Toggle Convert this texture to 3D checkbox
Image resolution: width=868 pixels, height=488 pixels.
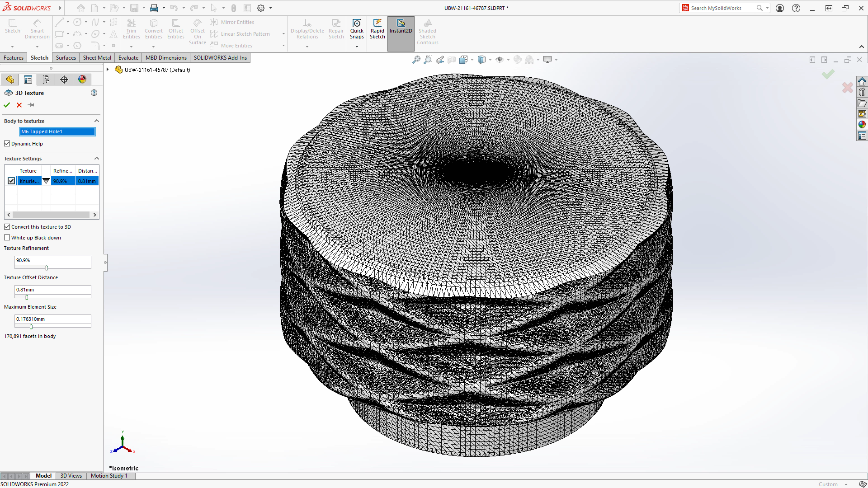click(x=7, y=226)
